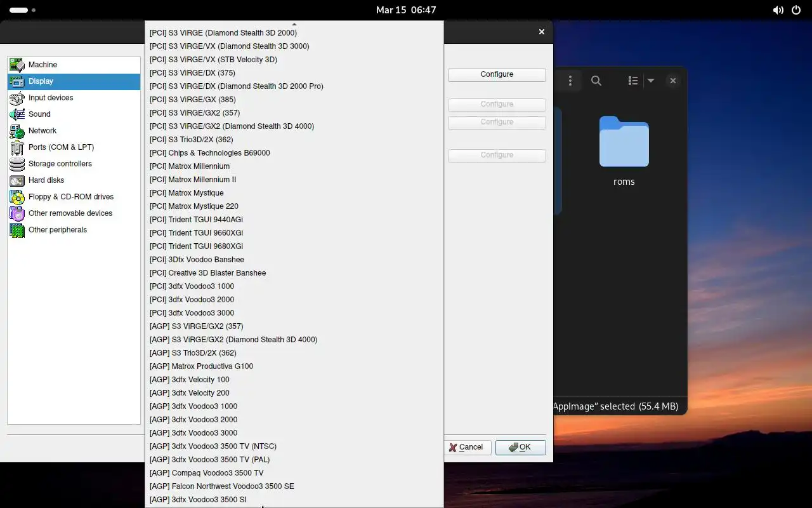Click the Storage controllers icon
This screenshot has width=812, height=508.
[17, 164]
